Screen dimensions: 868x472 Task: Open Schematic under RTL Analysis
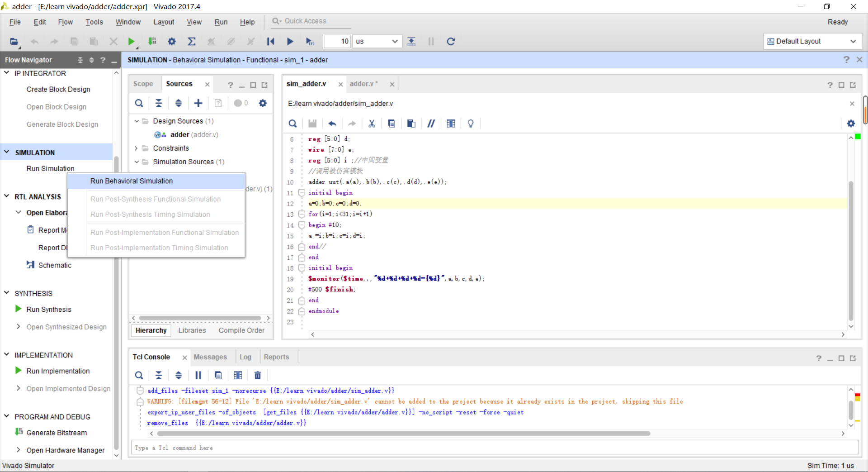click(55, 265)
